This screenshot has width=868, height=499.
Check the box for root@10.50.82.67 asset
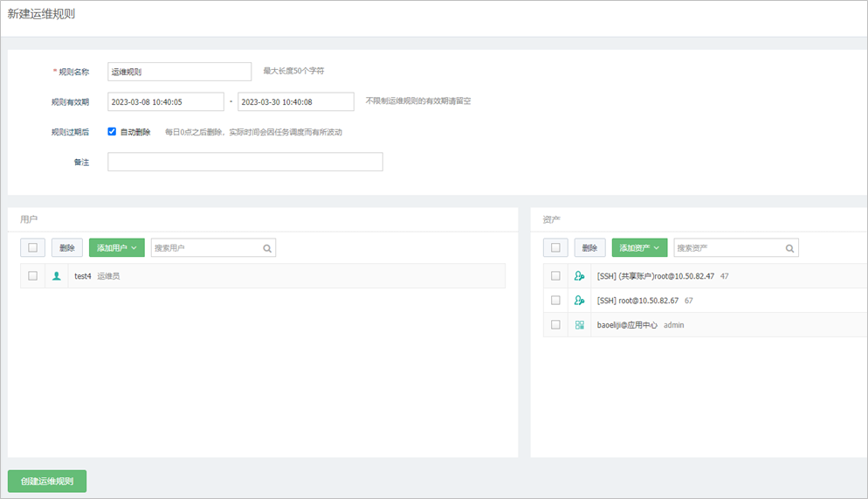(555, 300)
